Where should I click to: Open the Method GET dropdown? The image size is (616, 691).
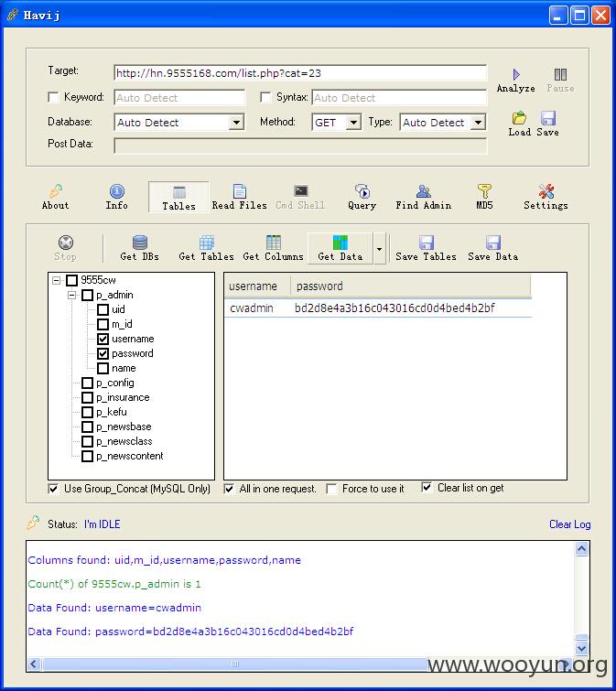point(353,122)
